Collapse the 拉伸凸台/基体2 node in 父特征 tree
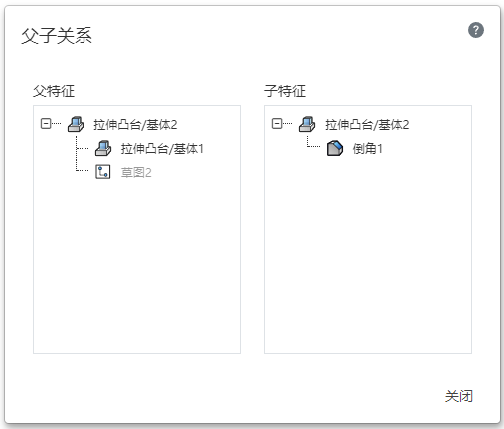Viewport: 504px width, 429px height. pyautogui.click(x=46, y=124)
